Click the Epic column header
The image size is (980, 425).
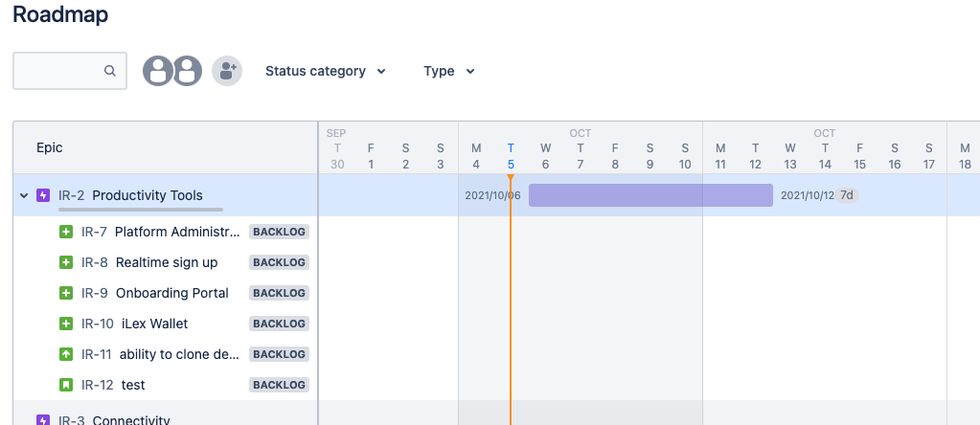point(50,148)
